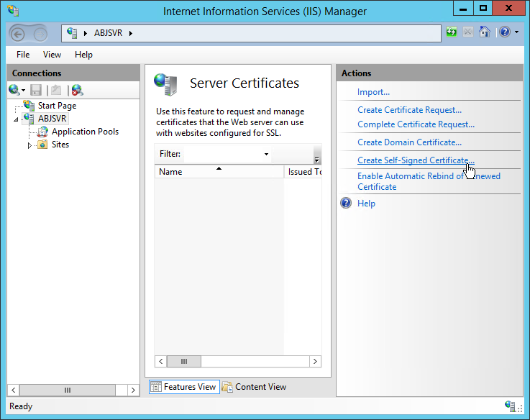
Task: Expand arrow after ABJSVR in address bar
Action: pyautogui.click(x=130, y=33)
